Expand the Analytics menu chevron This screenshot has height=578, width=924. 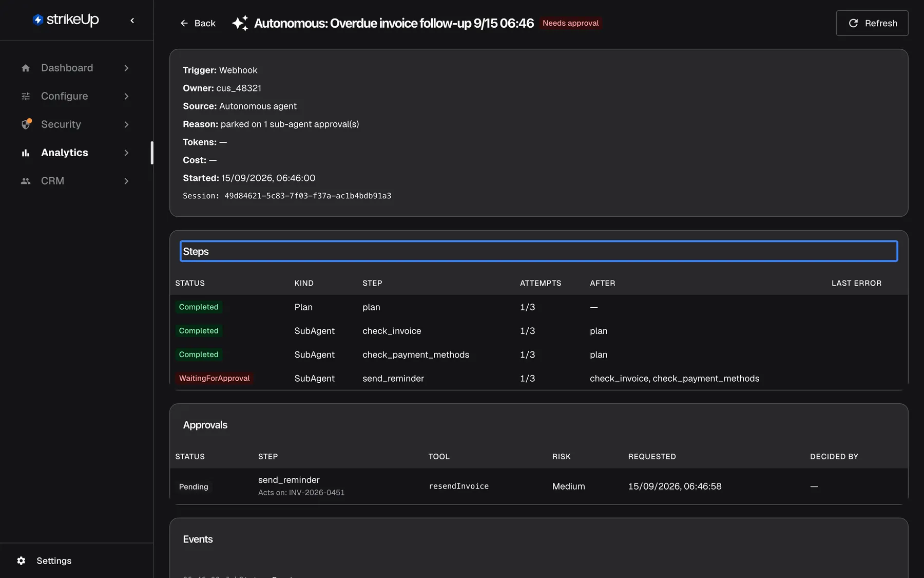coord(126,153)
